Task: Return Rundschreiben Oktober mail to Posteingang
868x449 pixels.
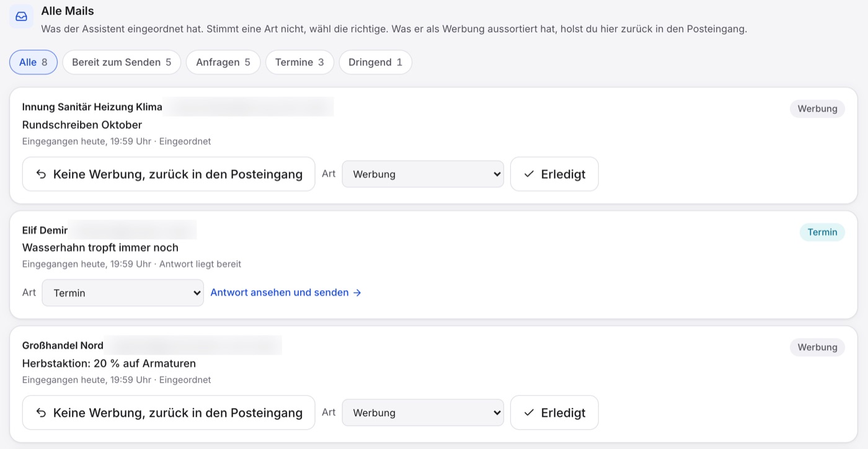Action: pos(169,174)
